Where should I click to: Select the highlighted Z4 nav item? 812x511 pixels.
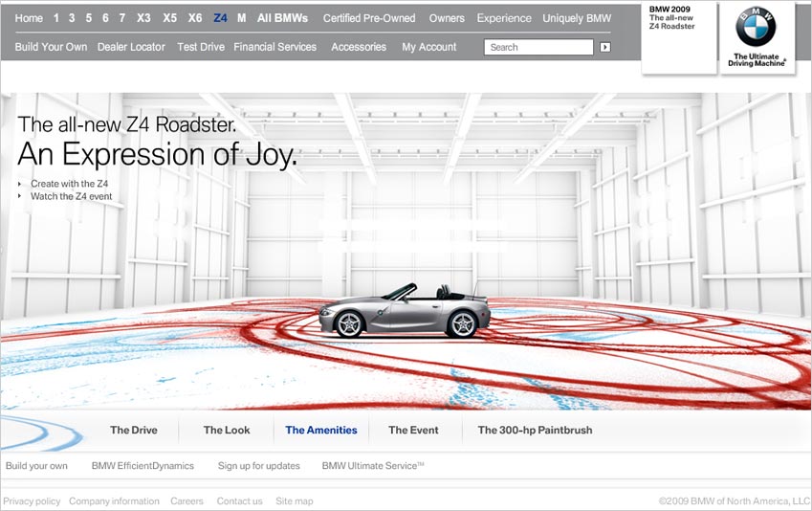tap(220, 18)
